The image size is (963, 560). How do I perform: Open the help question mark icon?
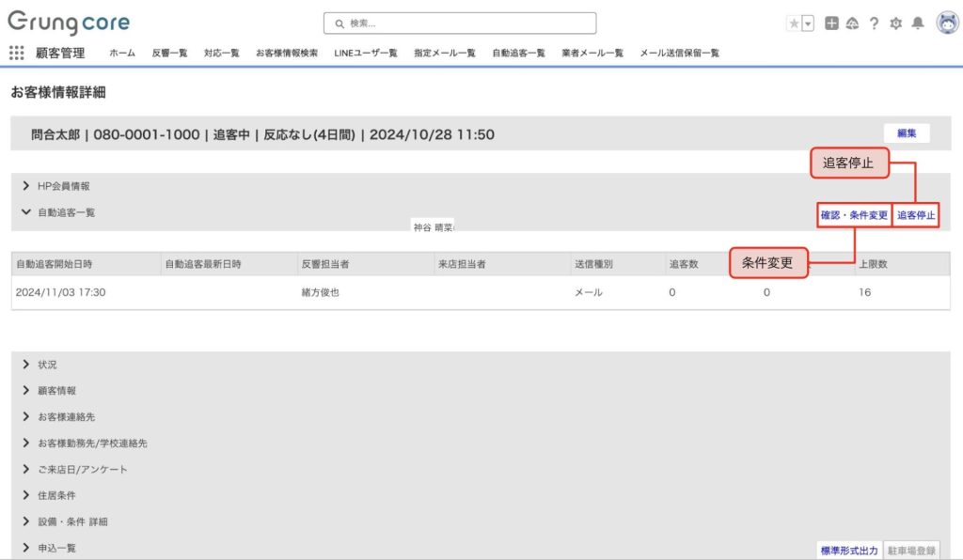874,23
